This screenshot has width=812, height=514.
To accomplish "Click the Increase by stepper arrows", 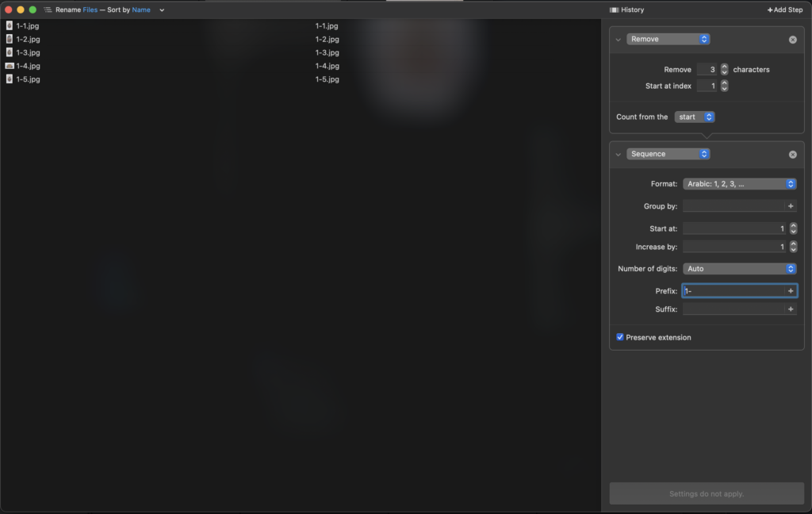I will point(793,247).
